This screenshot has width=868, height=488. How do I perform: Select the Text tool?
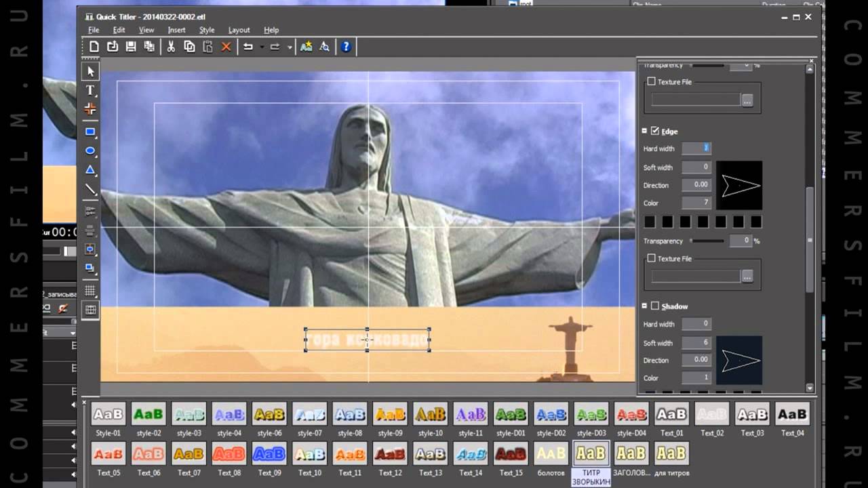(x=90, y=90)
